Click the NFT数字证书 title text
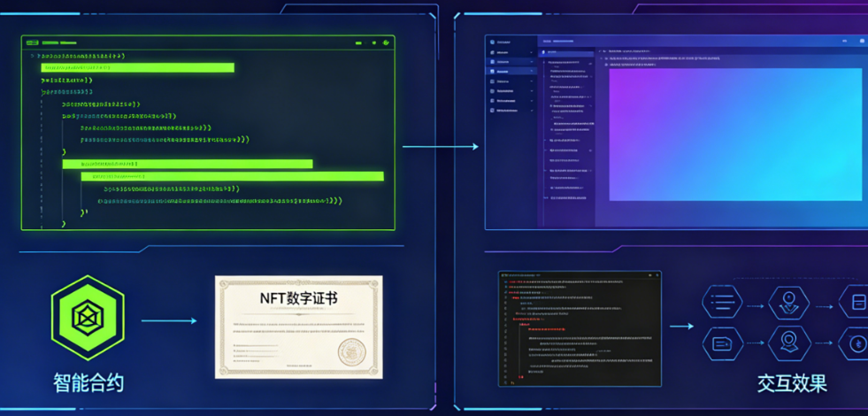The image size is (868, 416). [x=298, y=298]
